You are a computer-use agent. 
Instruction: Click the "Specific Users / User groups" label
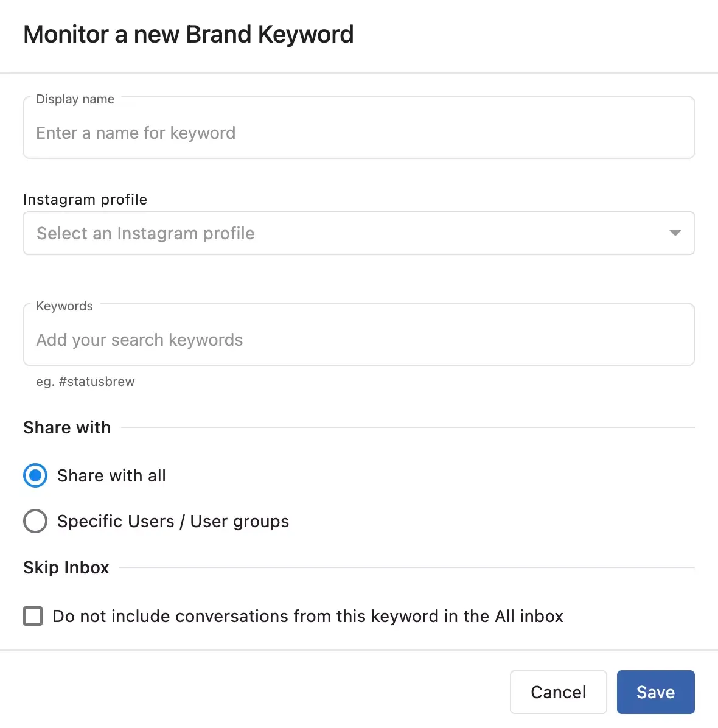pos(173,521)
